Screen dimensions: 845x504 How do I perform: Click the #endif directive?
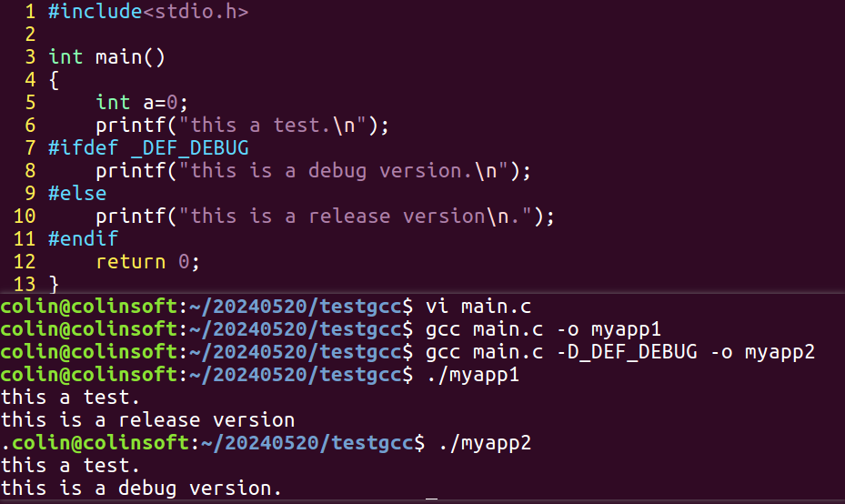point(83,238)
